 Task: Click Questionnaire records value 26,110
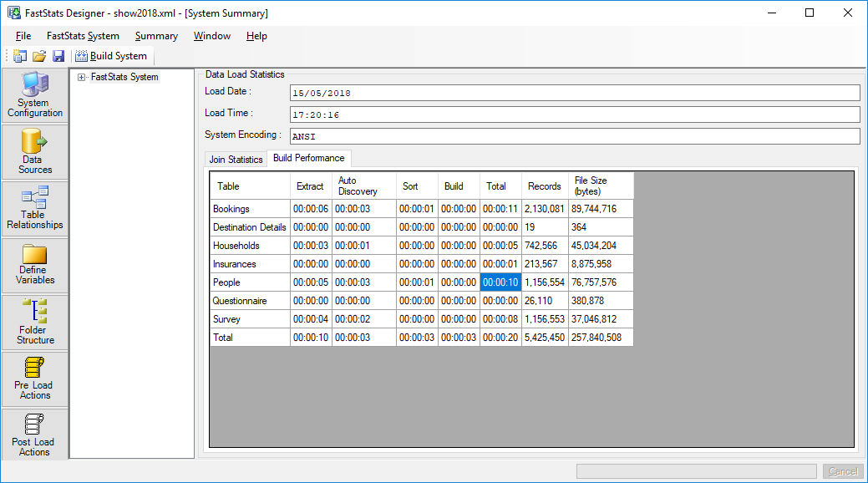pos(545,301)
